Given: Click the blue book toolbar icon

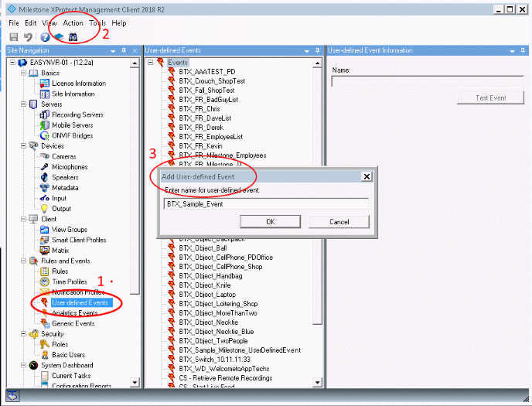Looking at the screenshot, I should pyautogui.click(x=59, y=37).
